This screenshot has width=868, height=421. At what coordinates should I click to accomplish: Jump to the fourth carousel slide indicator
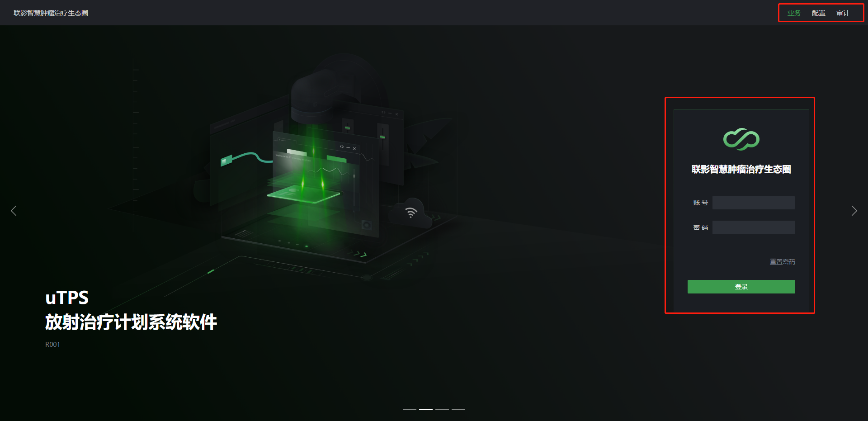tap(458, 409)
